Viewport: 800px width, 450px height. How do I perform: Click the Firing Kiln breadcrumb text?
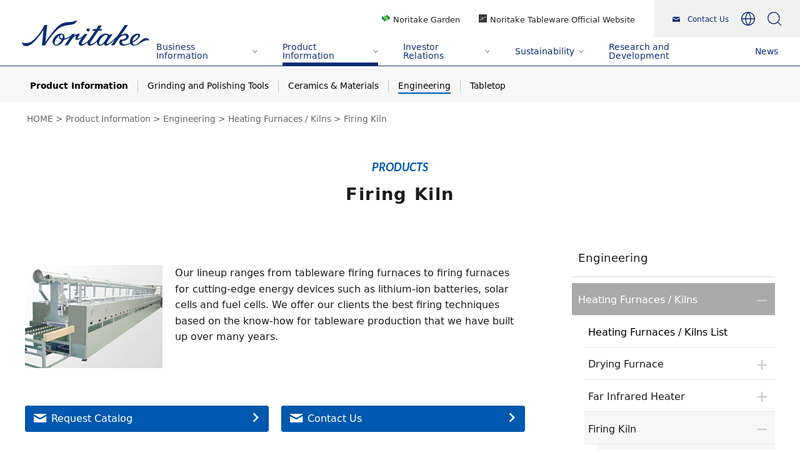click(365, 119)
